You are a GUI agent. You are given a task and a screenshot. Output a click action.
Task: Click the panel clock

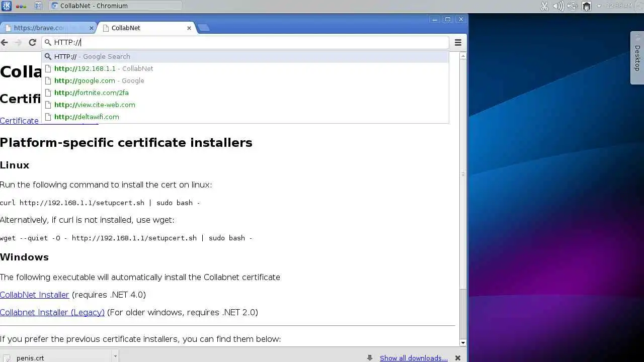tap(619, 6)
